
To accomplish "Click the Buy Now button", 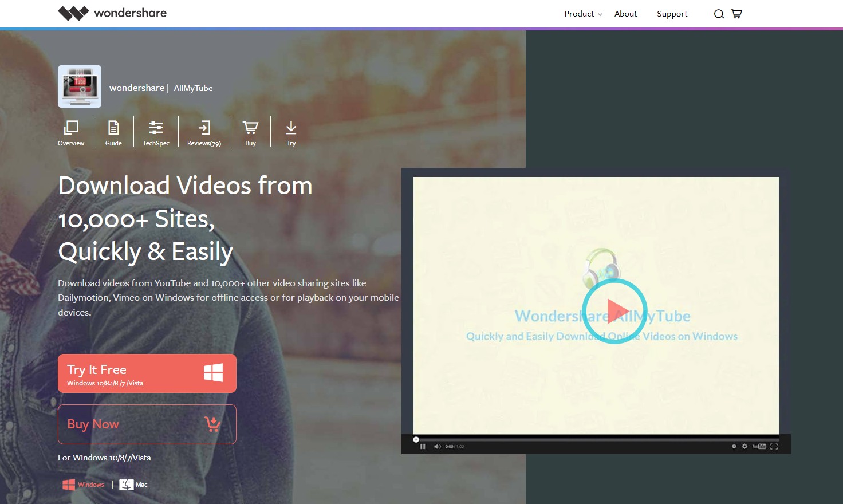I will click(x=147, y=424).
